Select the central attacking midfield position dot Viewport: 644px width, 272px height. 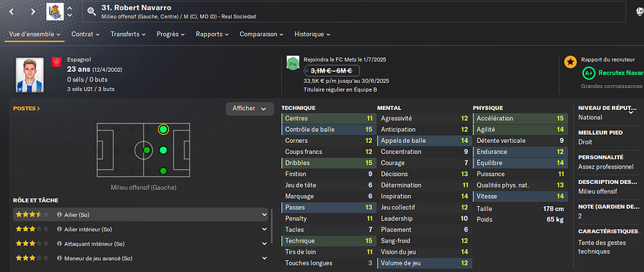[x=163, y=150]
